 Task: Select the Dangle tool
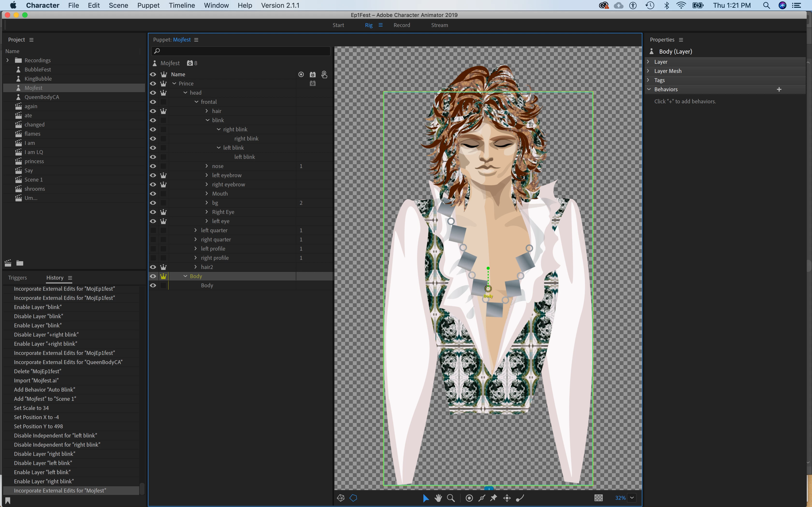pyautogui.click(x=520, y=498)
